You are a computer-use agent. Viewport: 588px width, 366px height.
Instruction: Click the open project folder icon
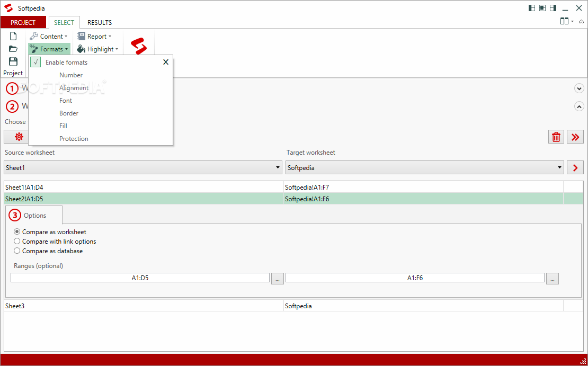13,49
